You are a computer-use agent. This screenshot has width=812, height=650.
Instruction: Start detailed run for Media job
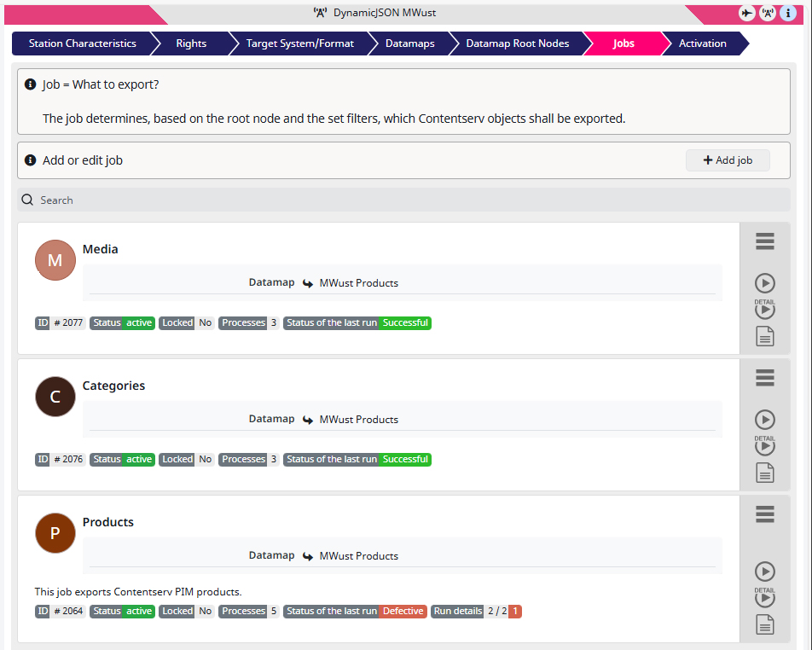pyautogui.click(x=765, y=309)
